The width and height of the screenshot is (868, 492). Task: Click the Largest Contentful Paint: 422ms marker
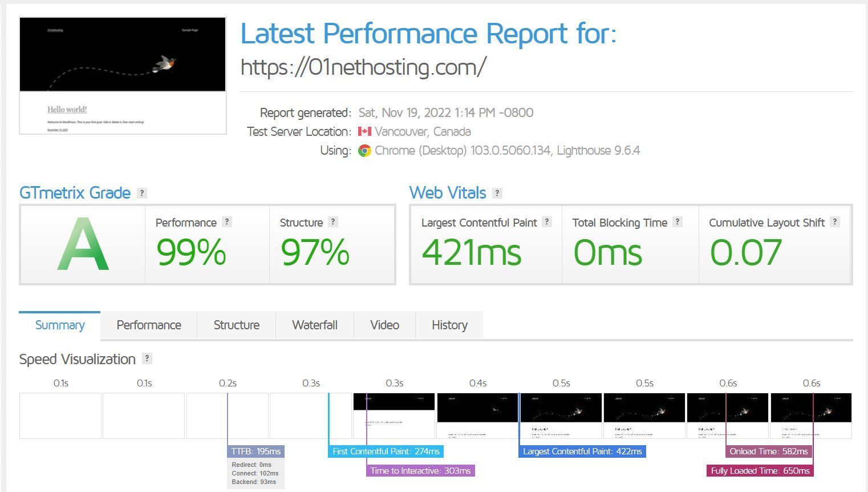[x=582, y=451]
